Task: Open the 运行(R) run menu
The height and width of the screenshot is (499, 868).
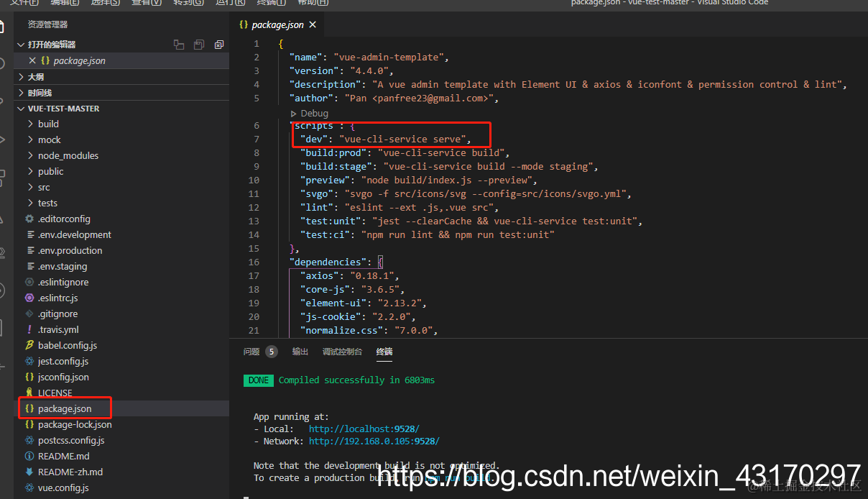Action: tap(231, 2)
